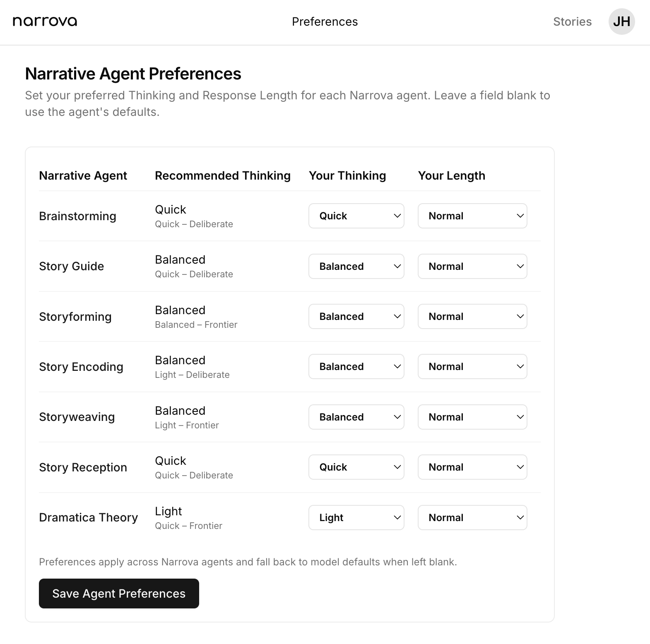The width and height of the screenshot is (650, 644).
Task: Click the narrova logo
Action: click(x=45, y=22)
